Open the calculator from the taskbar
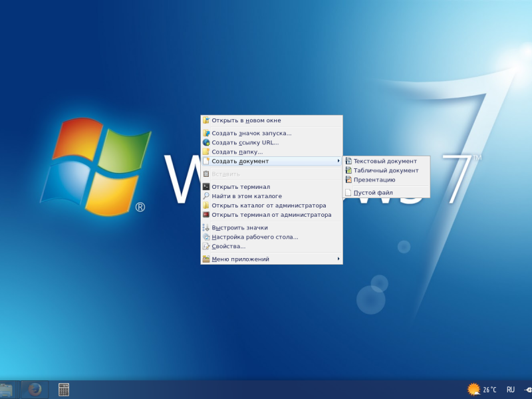Screen dimensions: 532x399 point(63,390)
